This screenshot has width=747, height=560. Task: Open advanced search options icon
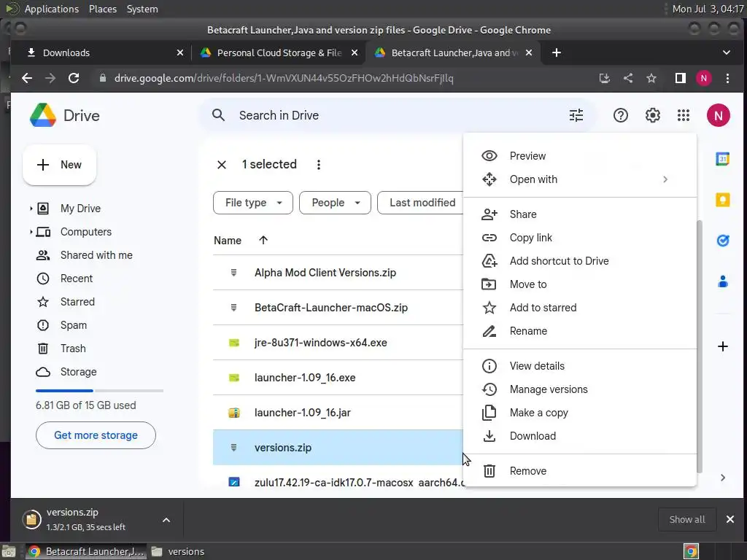(x=576, y=115)
